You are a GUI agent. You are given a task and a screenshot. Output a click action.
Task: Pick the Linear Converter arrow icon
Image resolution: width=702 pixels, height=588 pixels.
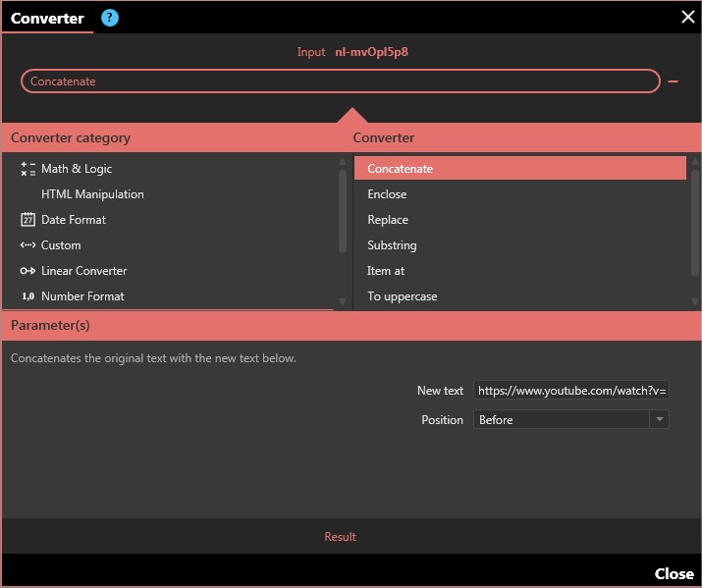[27, 271]
